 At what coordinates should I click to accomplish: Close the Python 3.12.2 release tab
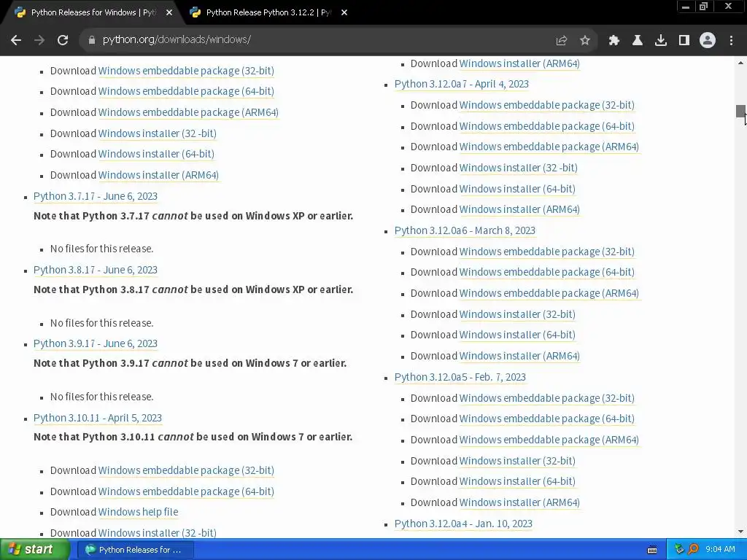coord(344,13)
